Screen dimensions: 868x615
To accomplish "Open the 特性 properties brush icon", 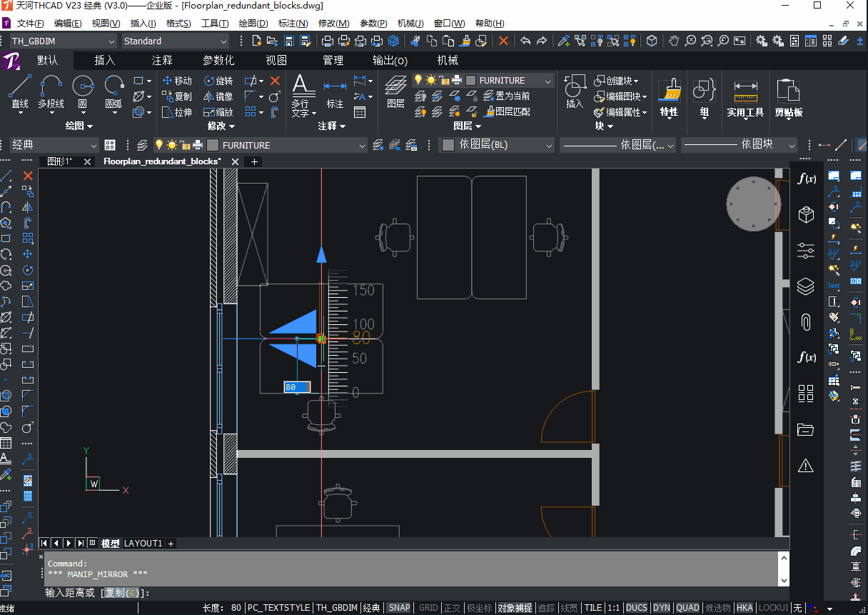I will pos(670,98).
